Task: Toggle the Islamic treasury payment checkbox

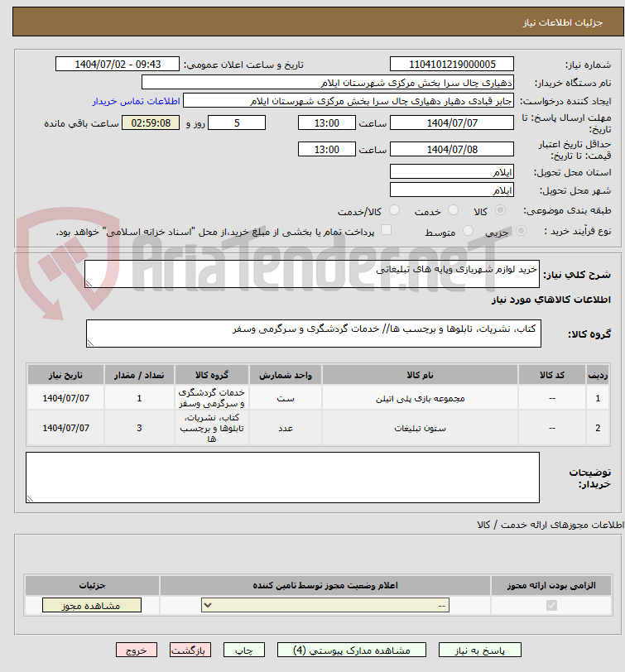Action: pos(387,230)
